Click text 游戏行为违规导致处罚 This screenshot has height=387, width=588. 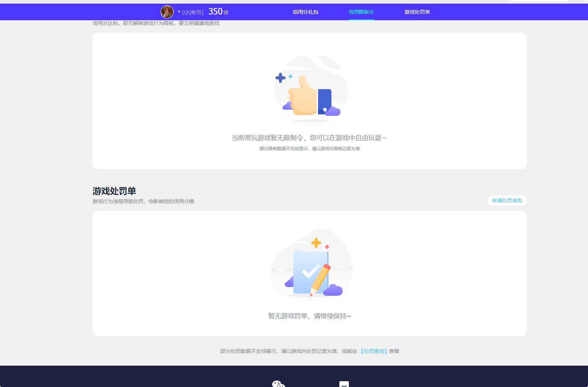click(x=118, y=201)
